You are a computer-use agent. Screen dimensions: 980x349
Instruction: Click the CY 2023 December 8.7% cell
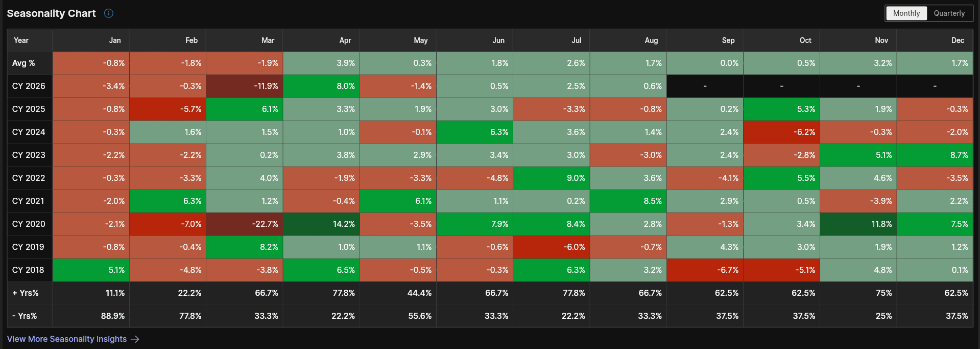point(935,155)
